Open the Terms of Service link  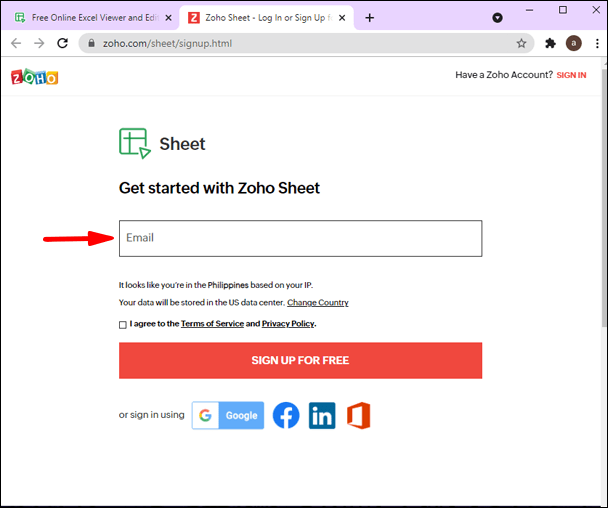(212, 323)
